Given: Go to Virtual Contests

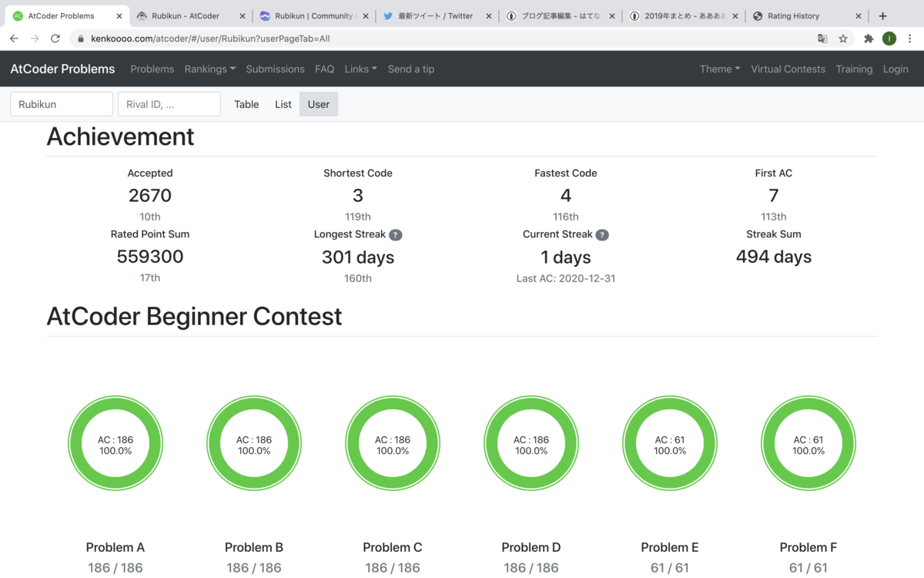Looking at the screenshot, I should pos(788,69).
